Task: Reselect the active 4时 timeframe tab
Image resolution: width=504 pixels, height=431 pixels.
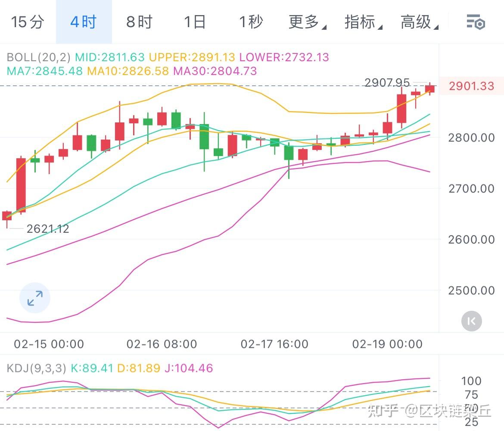Action: pyautogui.click(x=84, y=22)
